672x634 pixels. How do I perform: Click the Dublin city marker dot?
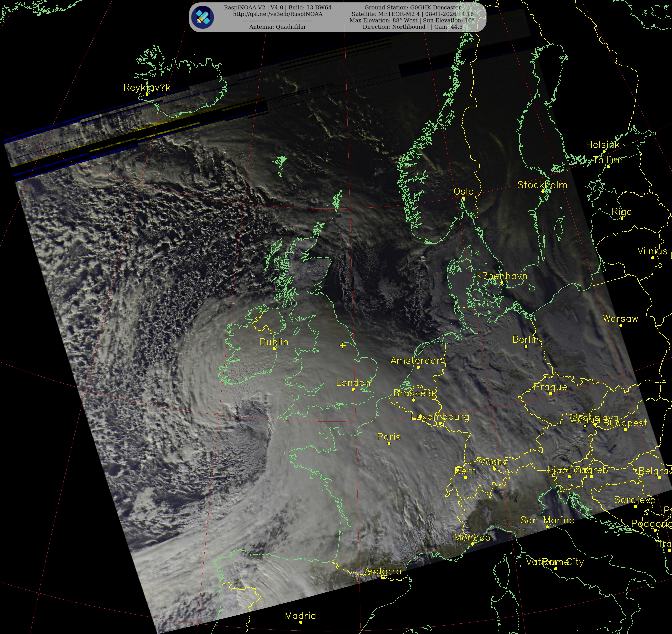(274, 348)
